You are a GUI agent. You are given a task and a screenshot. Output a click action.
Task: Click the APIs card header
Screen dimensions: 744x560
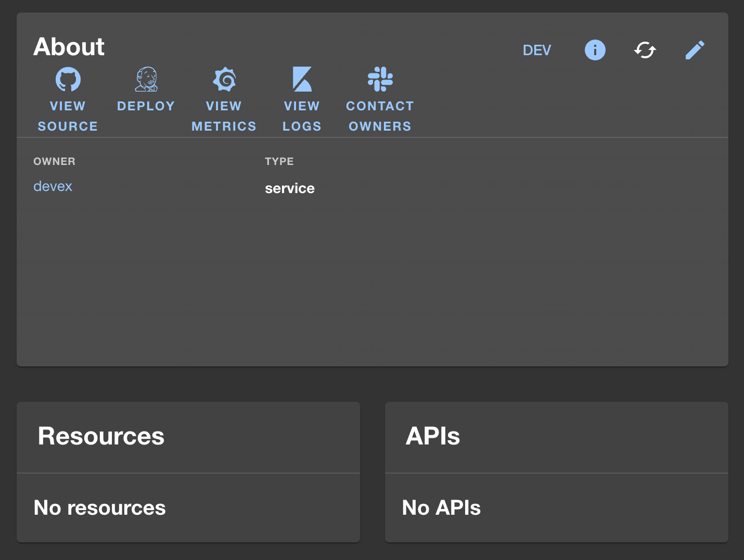[x=433, y=437]
